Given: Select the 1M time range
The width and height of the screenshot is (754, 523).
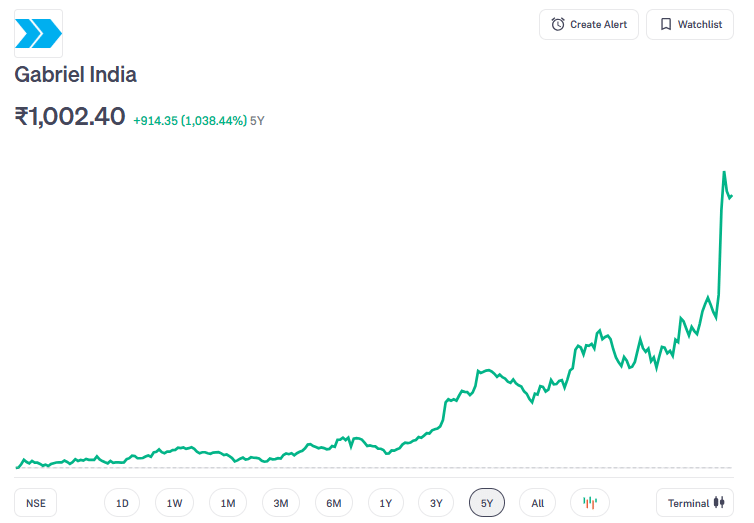Looking at the screenshot, I should (228, 503).
